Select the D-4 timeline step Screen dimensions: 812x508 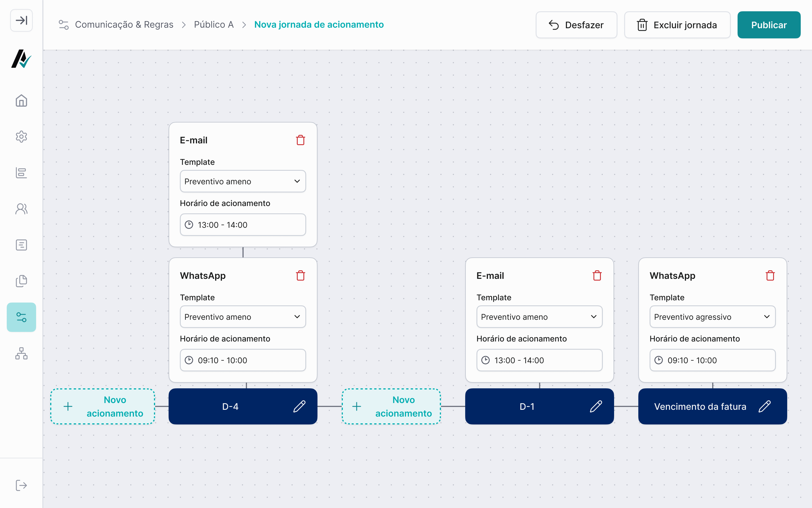[243, 406]
